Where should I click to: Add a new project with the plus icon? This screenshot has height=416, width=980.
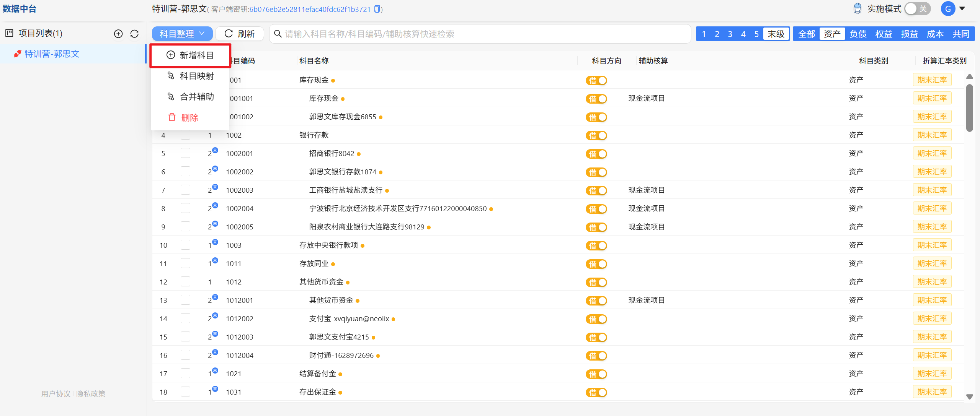[119, 34]
